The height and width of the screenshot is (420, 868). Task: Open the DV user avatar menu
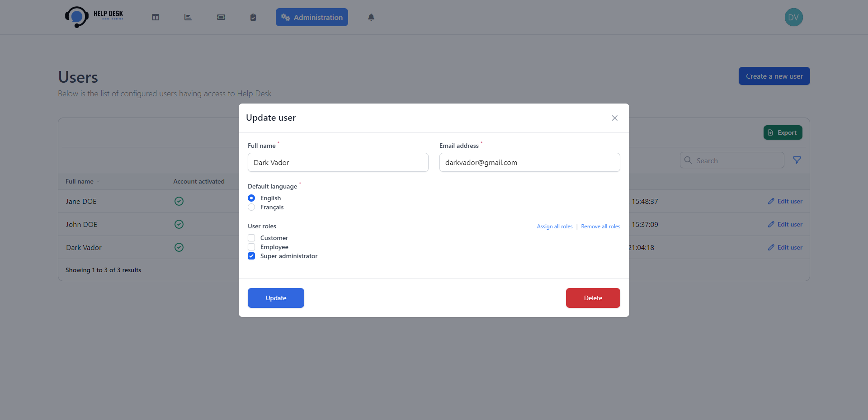coord(793,17)
